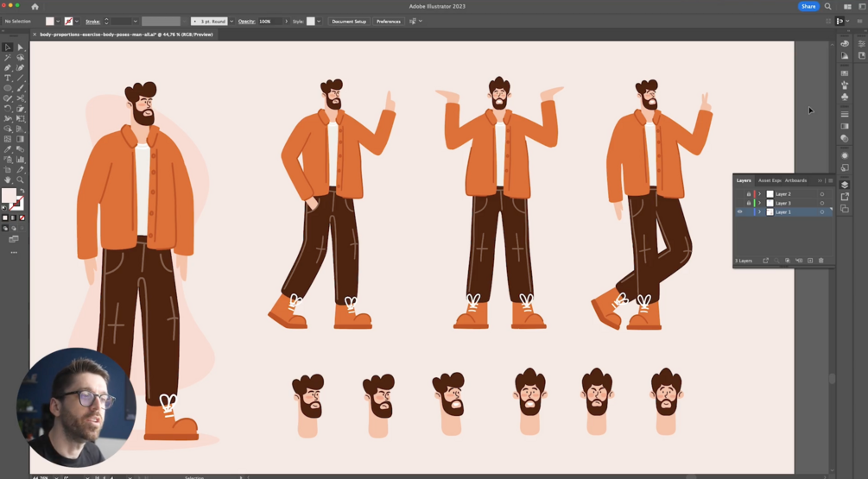Click the Share button
The height and width of the screenshot is (479, 868).
tap(808, 6)
